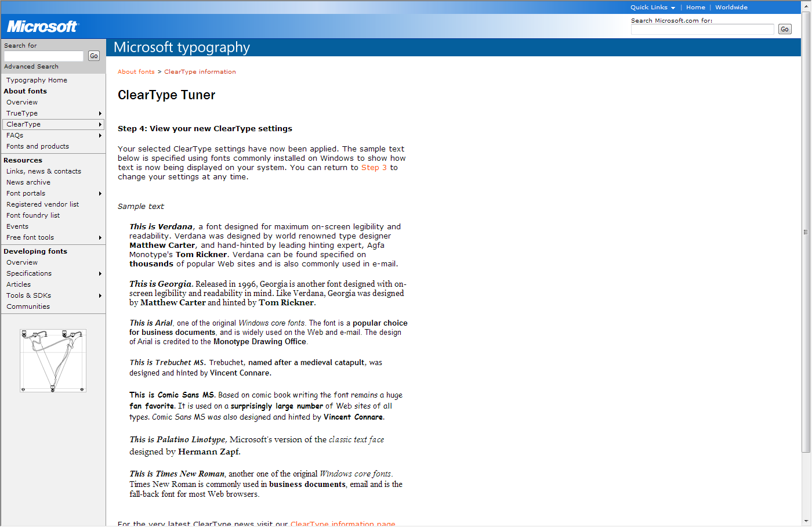The height and width of the screenshot is (527, 812).
Task: Click the Search Microsoft.com input field
Action: (702, 30)
